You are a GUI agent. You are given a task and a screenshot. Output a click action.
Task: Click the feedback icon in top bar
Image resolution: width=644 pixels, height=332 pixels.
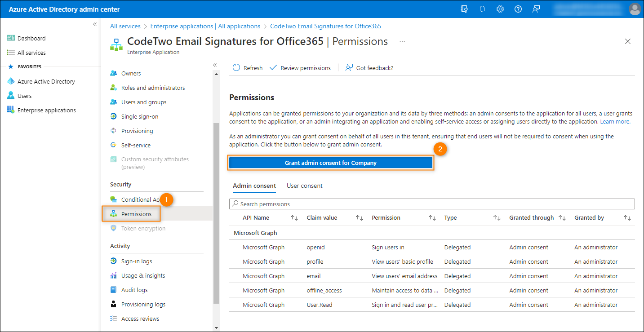[536, 9]
